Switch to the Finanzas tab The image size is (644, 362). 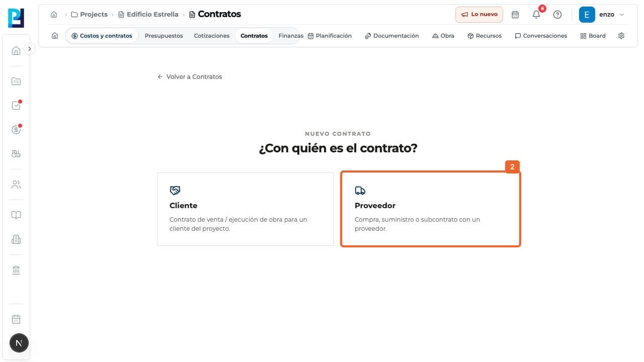tap(290, 36)
